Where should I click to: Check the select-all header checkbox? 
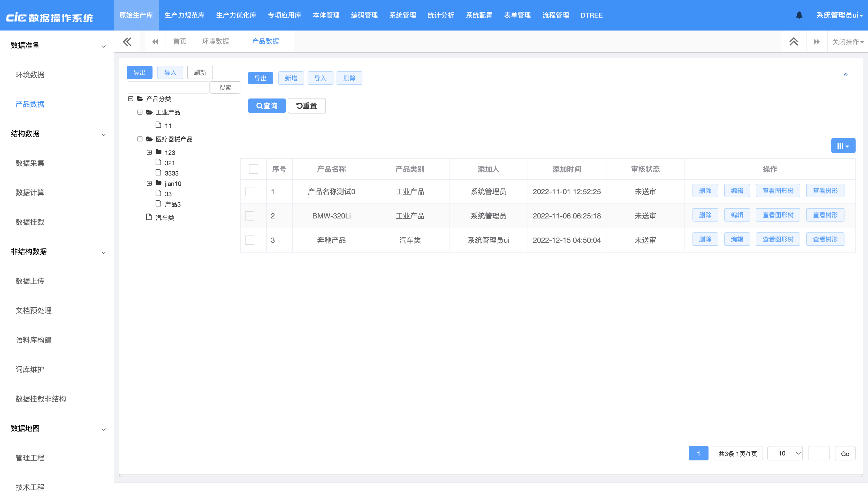point(253,169)
